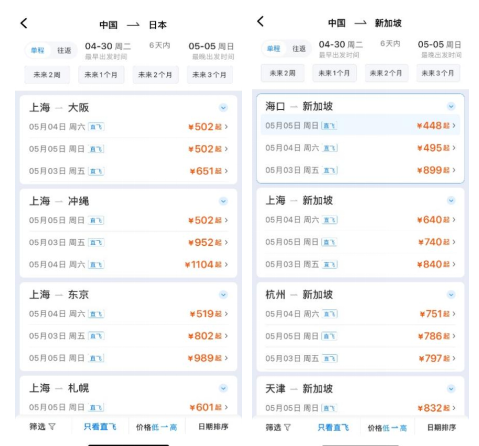Sort Japan flights by 日期排序
Image resolution: width=479 pixels, height=446 pixels.
(213, 427)
